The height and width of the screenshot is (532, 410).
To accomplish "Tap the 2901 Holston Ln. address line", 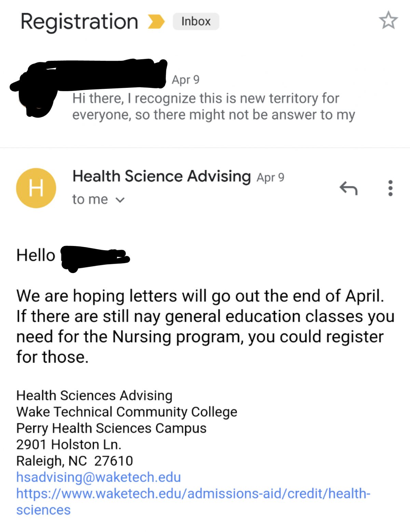I will click(69, 445).
